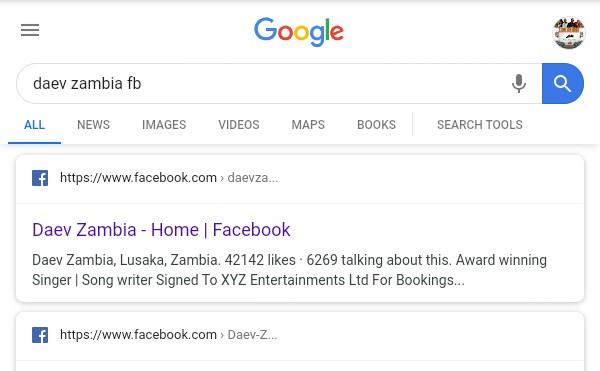Open Daev Zambia - Home | Facebook link
The image size is (600, 371).
coord(161,230)
